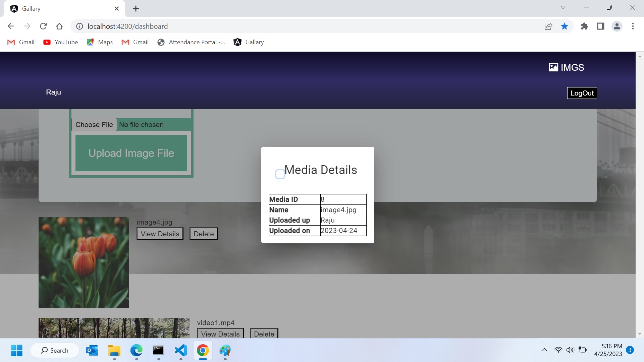Click the Raju username text
Viewport: 644px width, 362px height.
[x=54, y=92]
